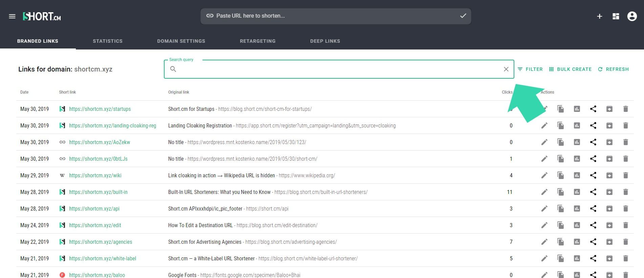Clear the search query with X
This screenshot has width=644, height=278.
pos(506,69)
